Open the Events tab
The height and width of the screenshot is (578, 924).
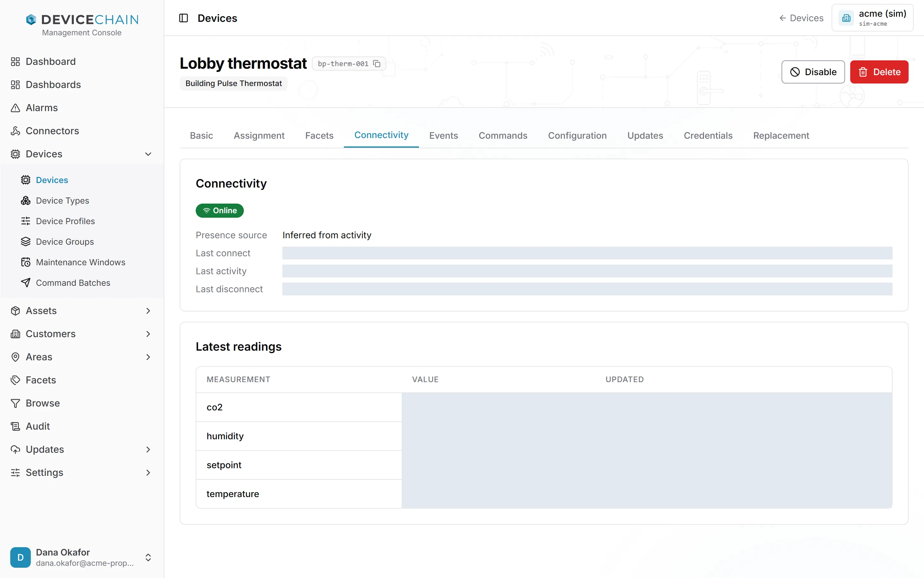click(x=443, y=136)
